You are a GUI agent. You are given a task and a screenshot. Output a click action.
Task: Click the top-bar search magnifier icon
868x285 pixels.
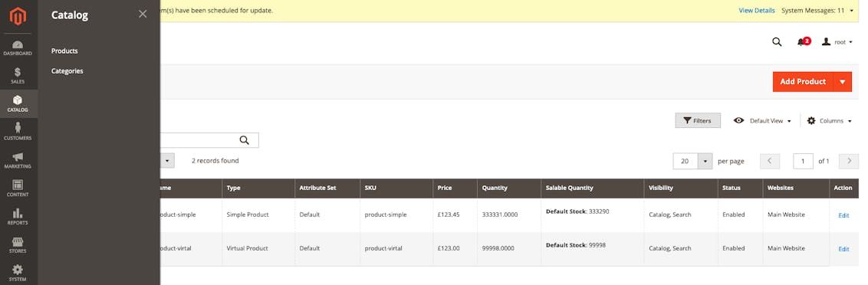(777, 42)
